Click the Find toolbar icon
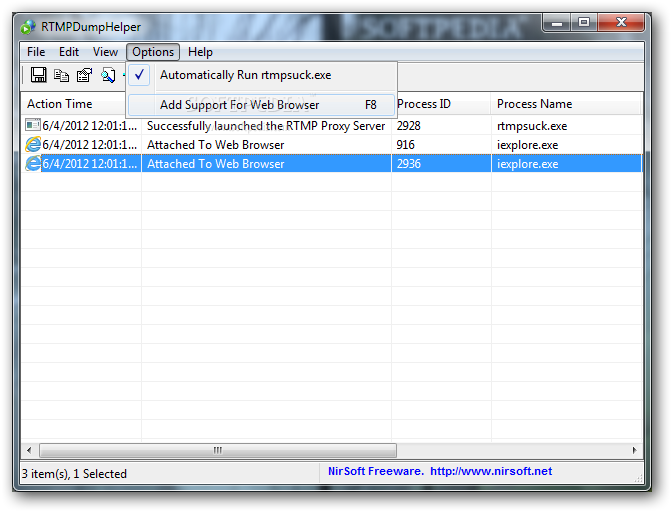 coord(108,75)
